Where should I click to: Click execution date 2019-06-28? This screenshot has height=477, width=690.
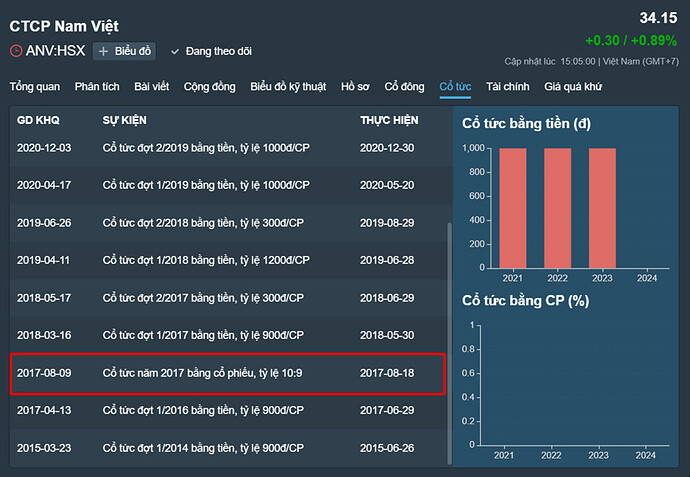pyautogui.click(x=387, y=260)
